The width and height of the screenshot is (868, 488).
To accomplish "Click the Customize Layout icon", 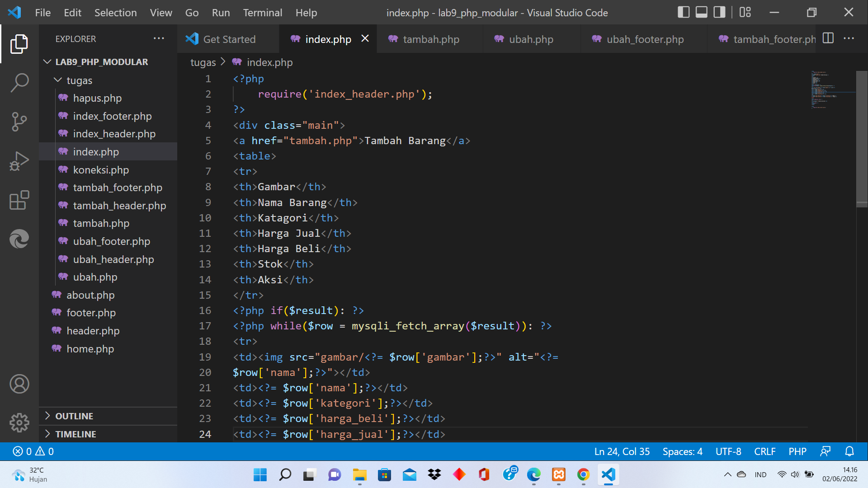I will [745, 12].
